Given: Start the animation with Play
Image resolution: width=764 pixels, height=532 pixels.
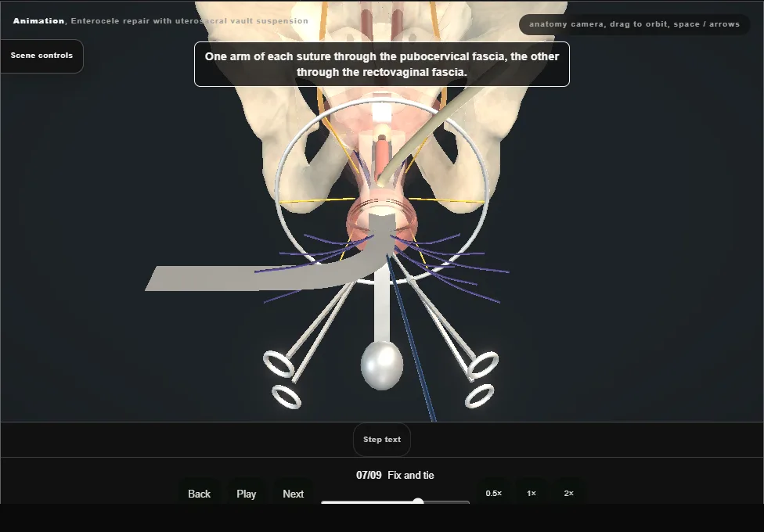Looking at the screenshot, I should (247, 494).
